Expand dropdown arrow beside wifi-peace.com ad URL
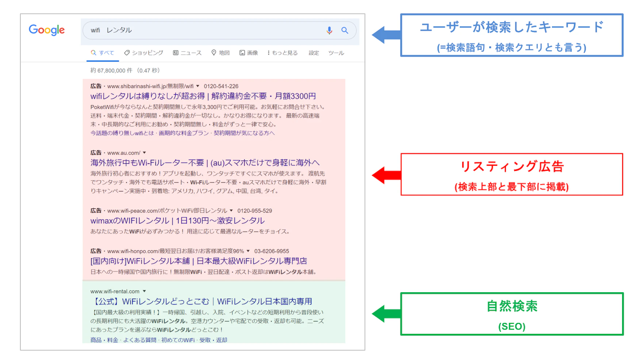The height and width of the screenshot is (362, 644). pos(231,211)
